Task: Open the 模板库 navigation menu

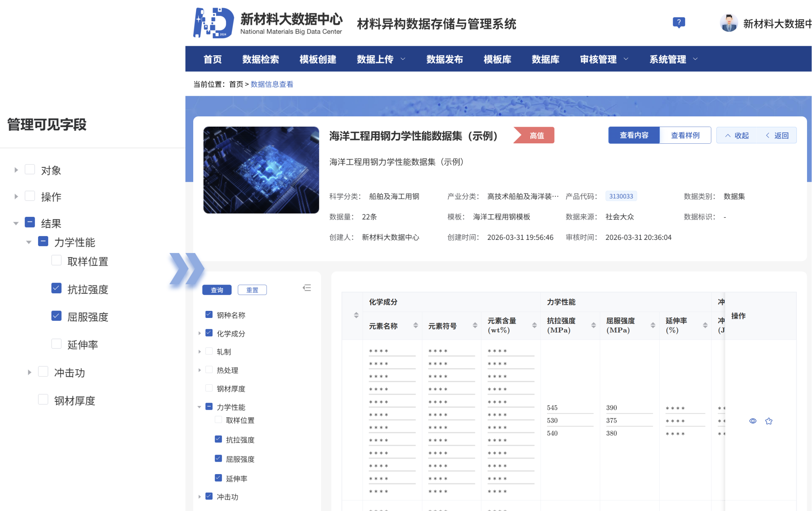Action: tap(497, 59)
